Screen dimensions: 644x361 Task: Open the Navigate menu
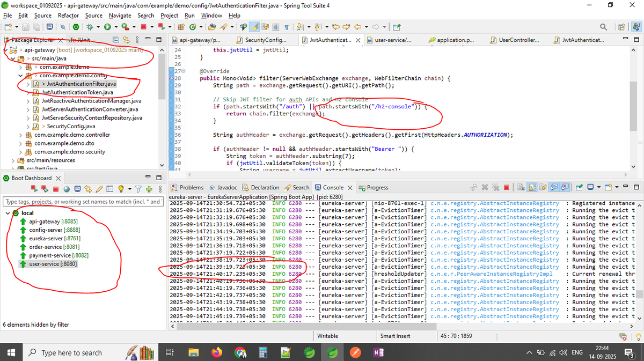(120, 16)
